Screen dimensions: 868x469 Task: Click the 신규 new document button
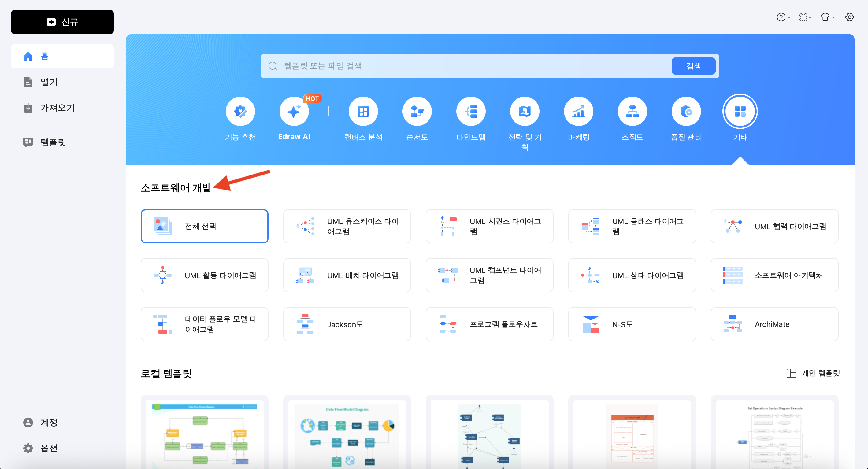click(x=62, y=22)
